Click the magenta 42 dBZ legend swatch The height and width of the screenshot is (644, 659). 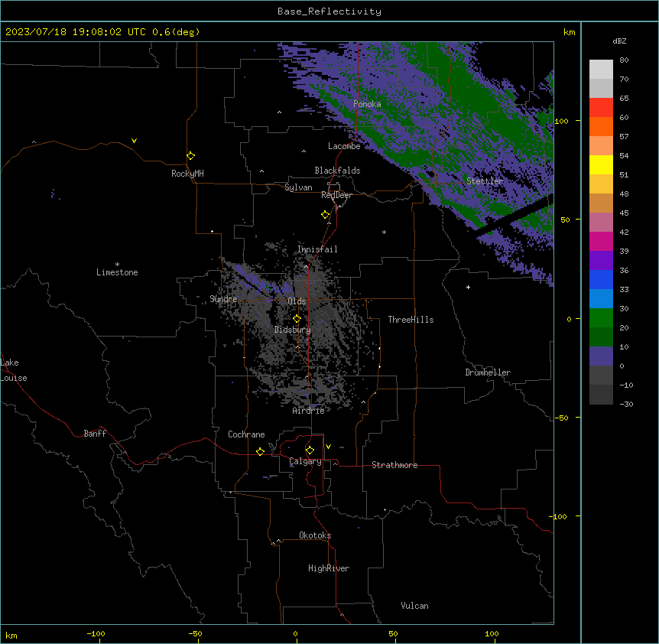point(601,241)
